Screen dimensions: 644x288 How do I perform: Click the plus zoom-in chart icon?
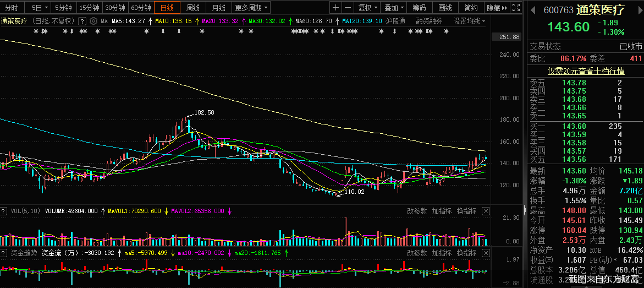[336, 8]
